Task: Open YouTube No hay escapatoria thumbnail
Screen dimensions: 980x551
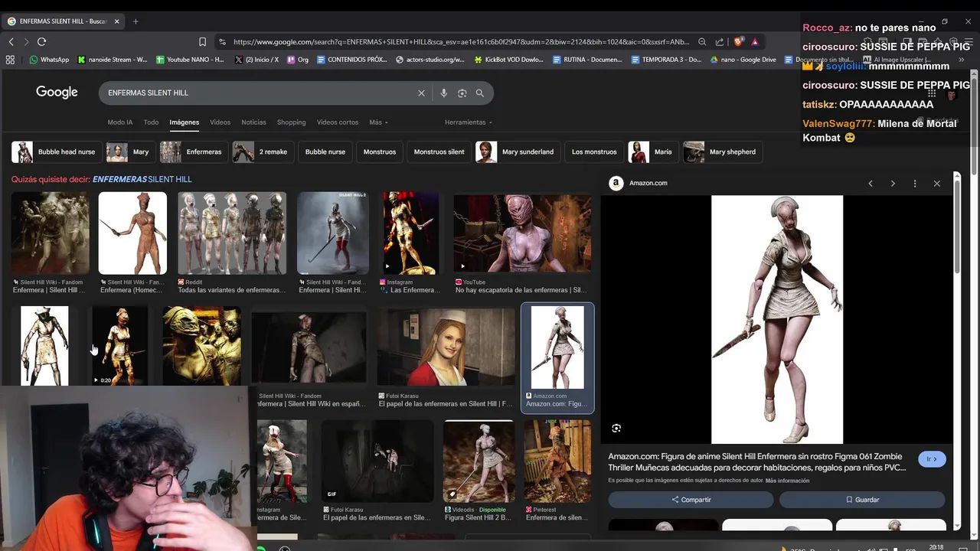Action: tap(522, 233)
